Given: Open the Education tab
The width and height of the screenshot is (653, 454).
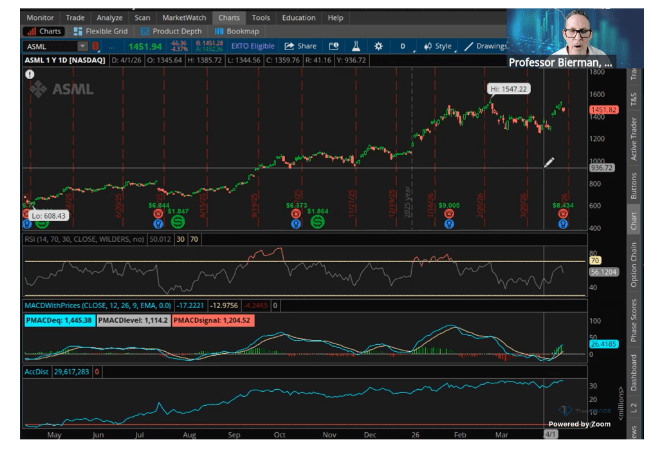Looking at the screenshot, I should point(299,18).
